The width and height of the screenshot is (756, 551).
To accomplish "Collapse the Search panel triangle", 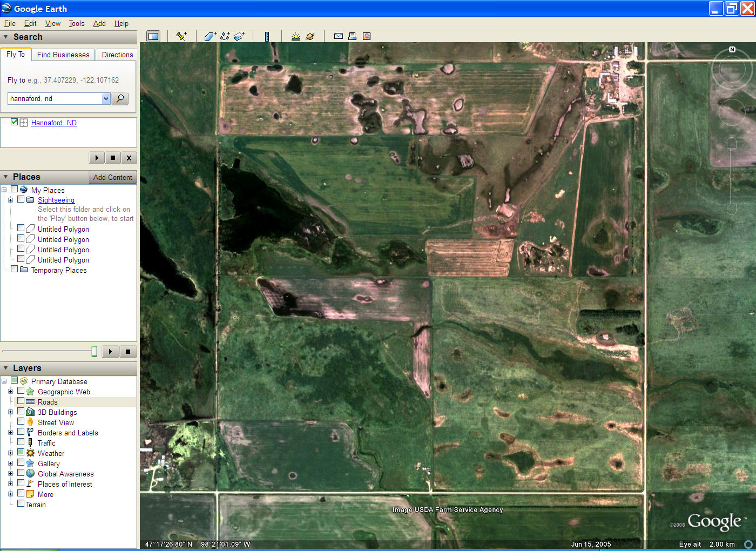I will pyautogui.click(x=6, y=37).
